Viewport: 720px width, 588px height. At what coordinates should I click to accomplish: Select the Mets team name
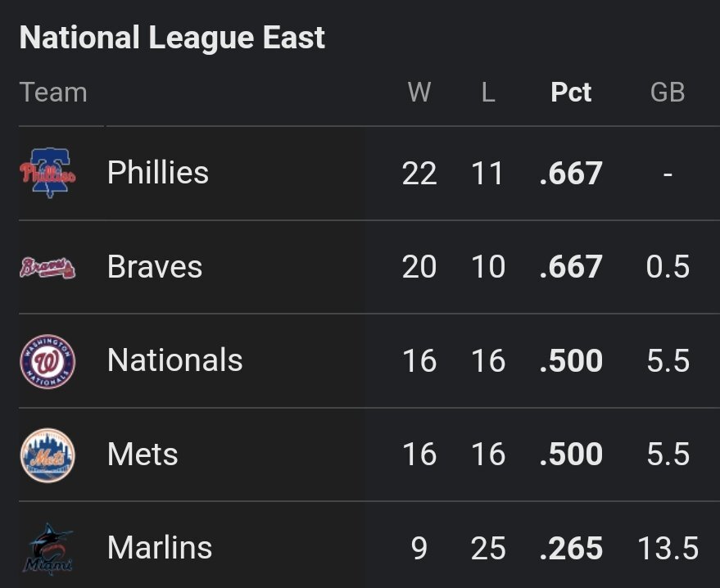coord(143,455)
